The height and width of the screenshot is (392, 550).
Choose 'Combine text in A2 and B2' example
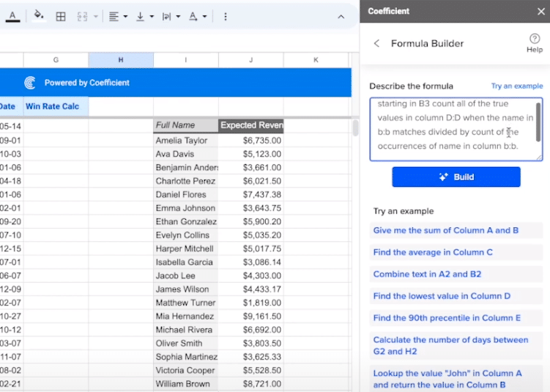427,274
